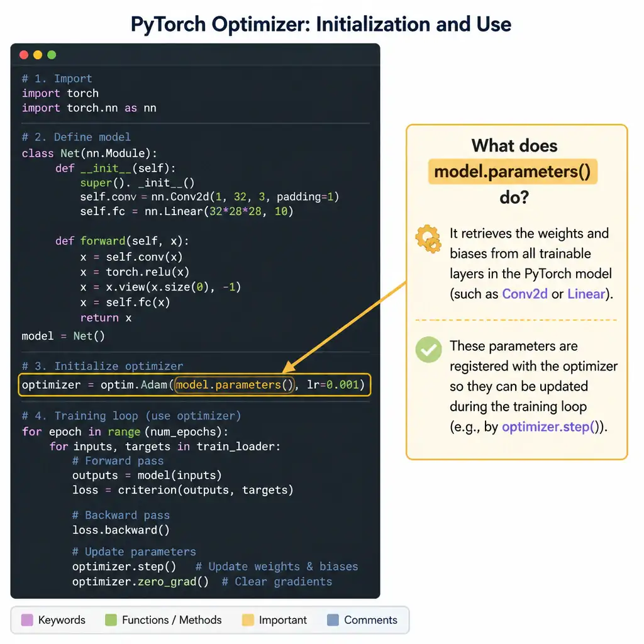Click the self.conv = nn.Conv2d line
The width and height of the screenshot is (644, 644).
[209, 197]
